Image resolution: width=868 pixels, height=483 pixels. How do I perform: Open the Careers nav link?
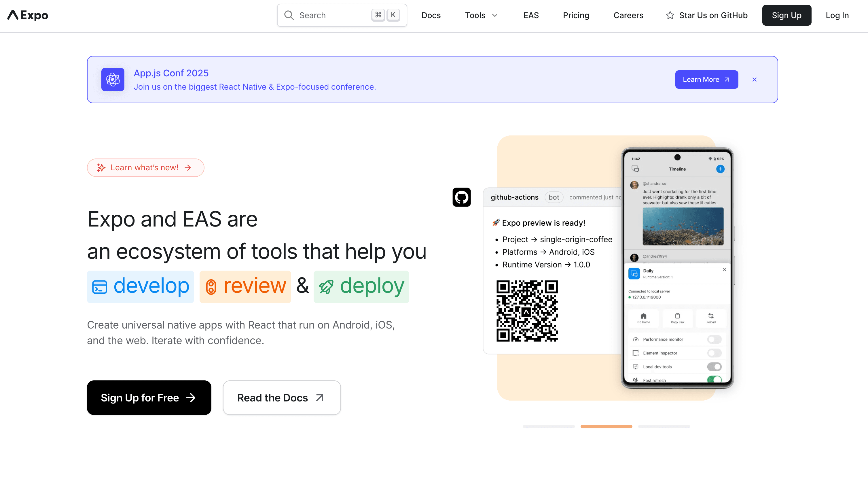coord(628,15)
